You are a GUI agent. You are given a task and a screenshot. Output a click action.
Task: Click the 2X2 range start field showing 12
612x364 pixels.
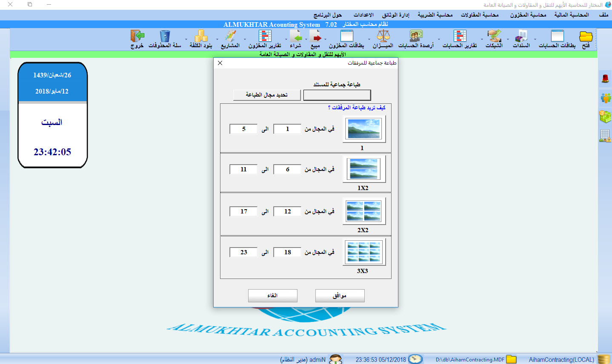click(287, 211)
